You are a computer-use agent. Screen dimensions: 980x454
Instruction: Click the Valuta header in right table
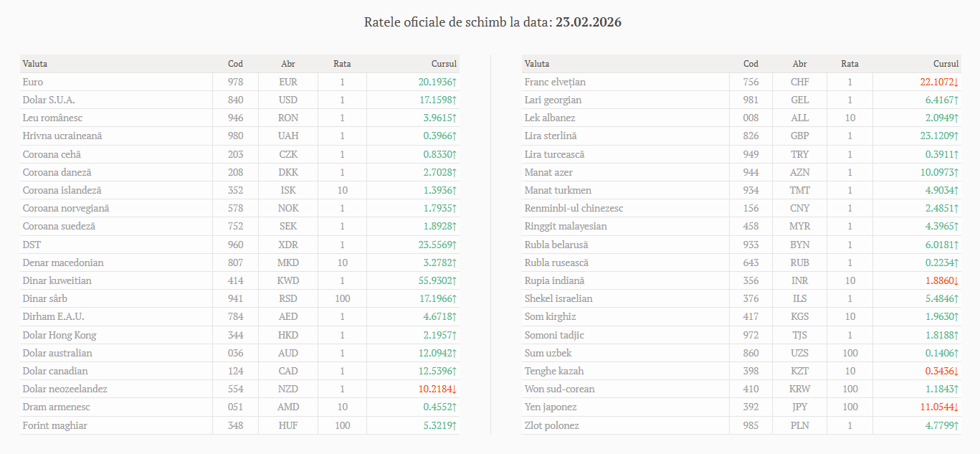tap(537, 64)
